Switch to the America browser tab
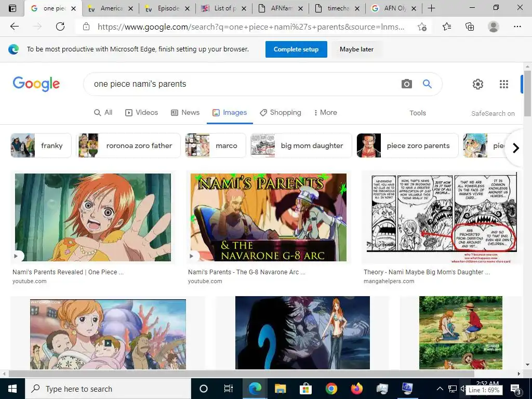532x399 pixels. coord(110,8)
